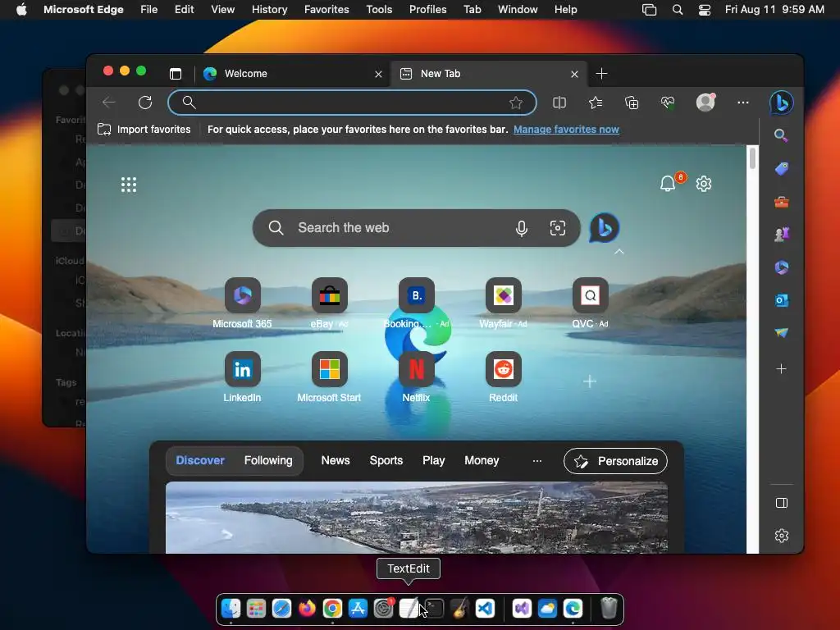Open page settings gear on new tab
The height and width of the screenshot is (630, 840).
[703, 184]
